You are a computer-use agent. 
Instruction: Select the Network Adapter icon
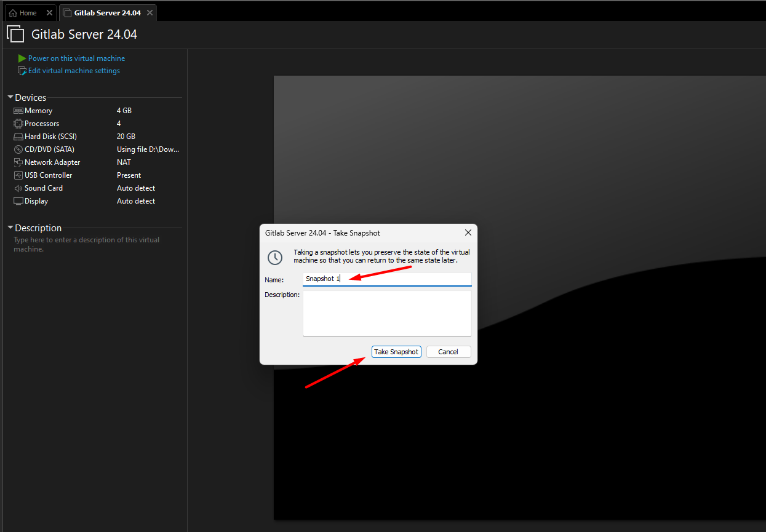tap(18, 162)
